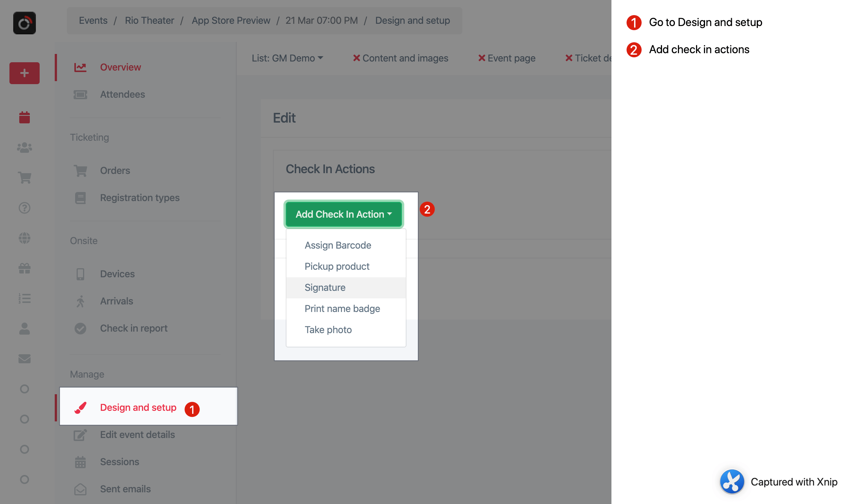Viewport: 853px width, 504px height.
Task: Click the red plus create button
Action: [24, 72]
